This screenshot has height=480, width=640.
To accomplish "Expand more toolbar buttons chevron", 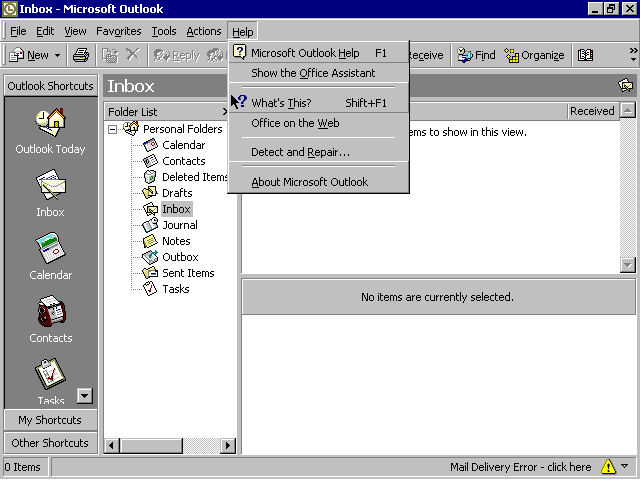I will (633, 55).
